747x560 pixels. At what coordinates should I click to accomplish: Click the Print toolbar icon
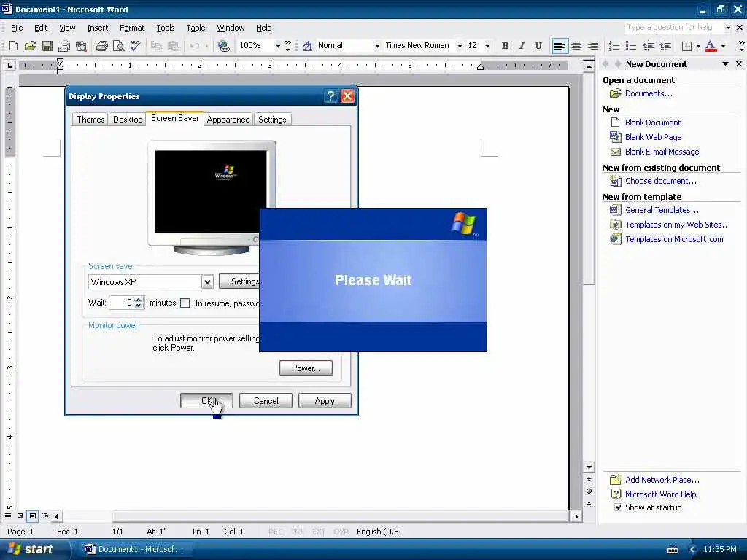pos(101,46)
